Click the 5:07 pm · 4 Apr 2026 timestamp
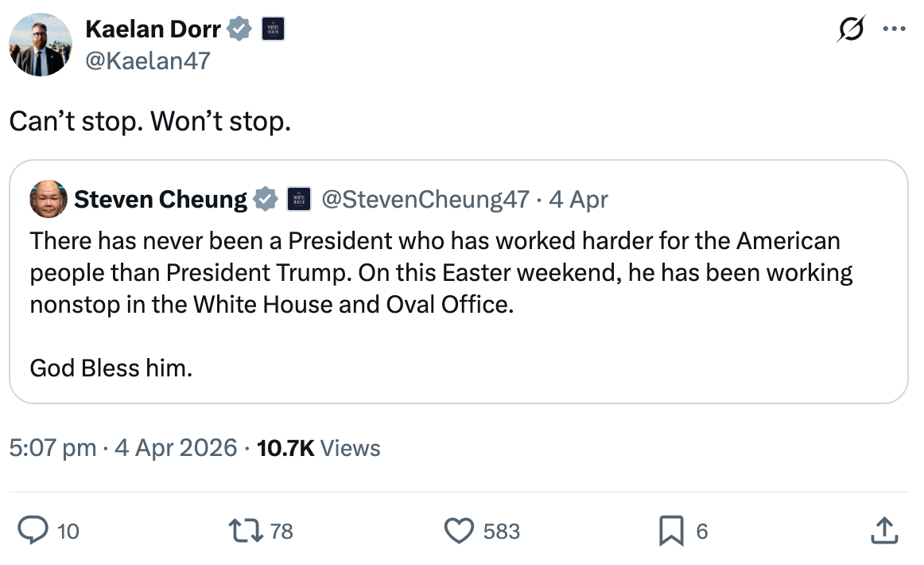The image size is (924, 565). pyautogui.click(x=123, y=448)
